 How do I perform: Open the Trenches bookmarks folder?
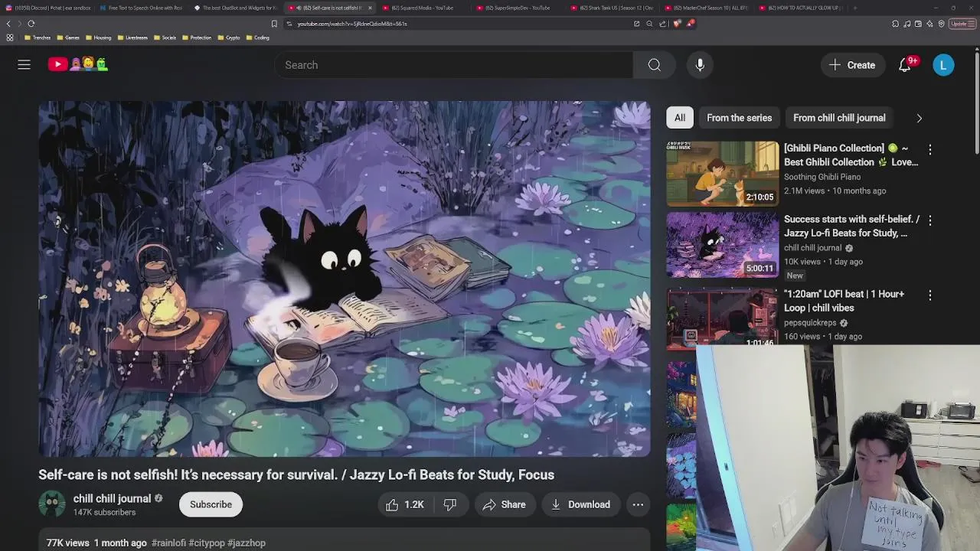pyautogui.click(x=38, y=37)
